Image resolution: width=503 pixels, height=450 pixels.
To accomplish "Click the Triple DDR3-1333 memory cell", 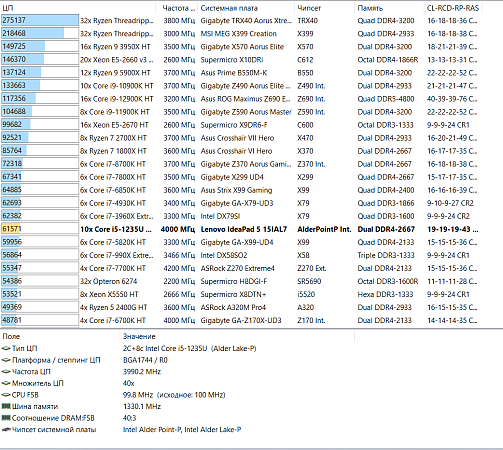I will tap(386, 255).
